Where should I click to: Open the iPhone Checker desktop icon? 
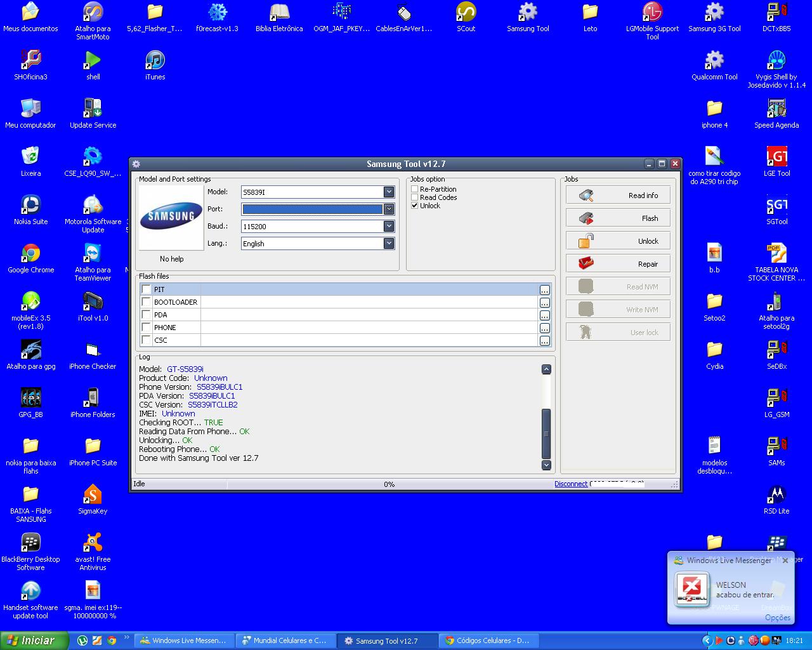click(x=93, y=355)
